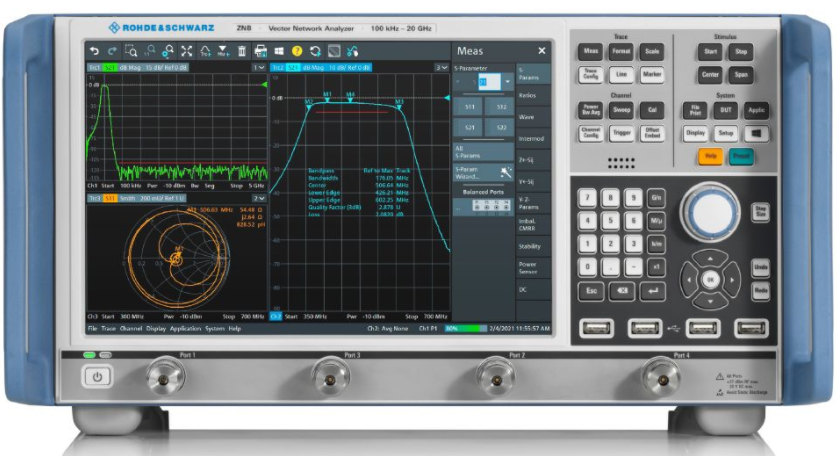The height and width of the screenshot is (456, 837).
Task: Click the Windows logo icon in screen toolbar
Action: [x=279, y=51]
